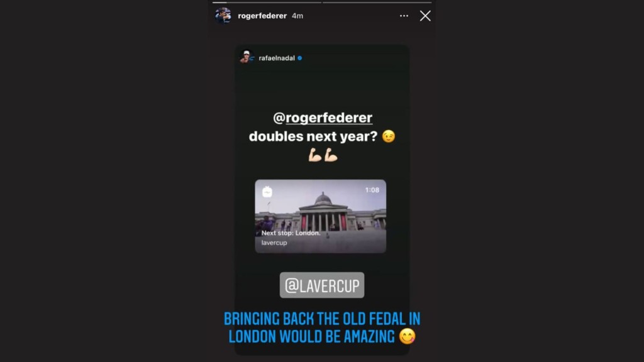Click the lavercup account name on the thumbnail
644x362 pixels.
(x=274, y=243)
